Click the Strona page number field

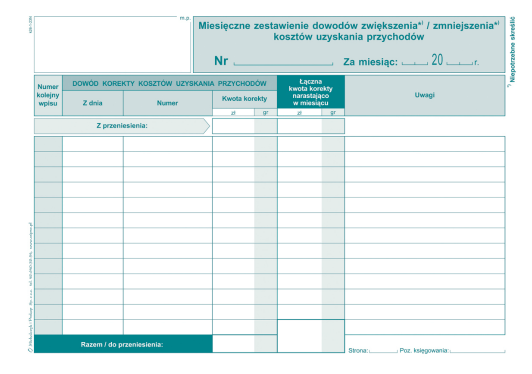pyautogui.click(x=383, y=350)
